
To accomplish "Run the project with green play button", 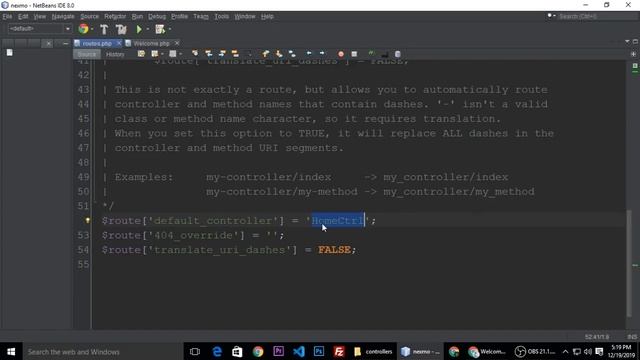I will (x=139, y=29).
